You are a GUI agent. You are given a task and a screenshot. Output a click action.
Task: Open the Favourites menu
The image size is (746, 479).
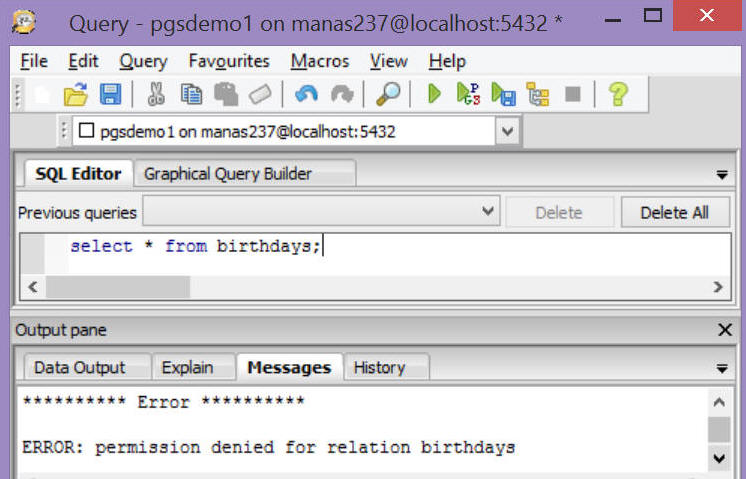pos(229,61)
